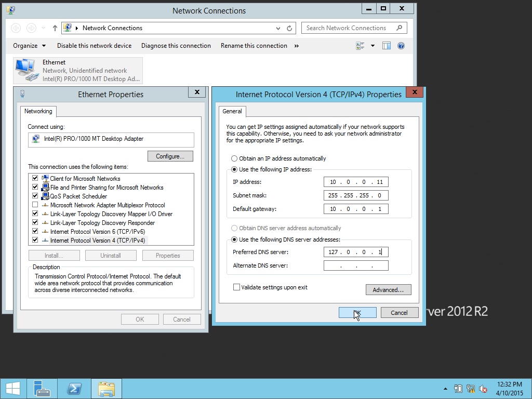
Task: Uncheck Client for Microsoft Networks
Action: pos(35,178)
